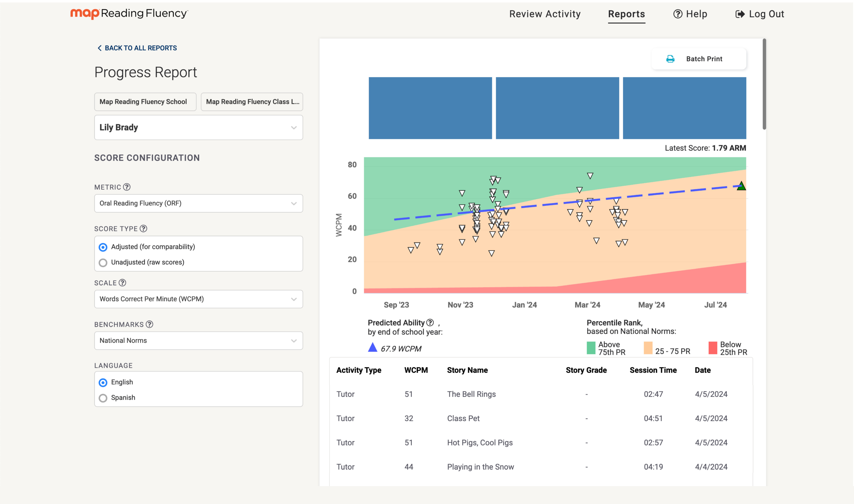The width and height of the screenshot is (854, 504).
Task: Go to the Review Activity tab
Action: 545,14
